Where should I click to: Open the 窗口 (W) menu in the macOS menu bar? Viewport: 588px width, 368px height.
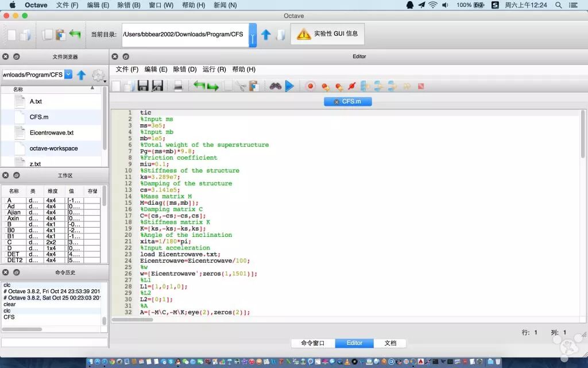tap(161, 5)
